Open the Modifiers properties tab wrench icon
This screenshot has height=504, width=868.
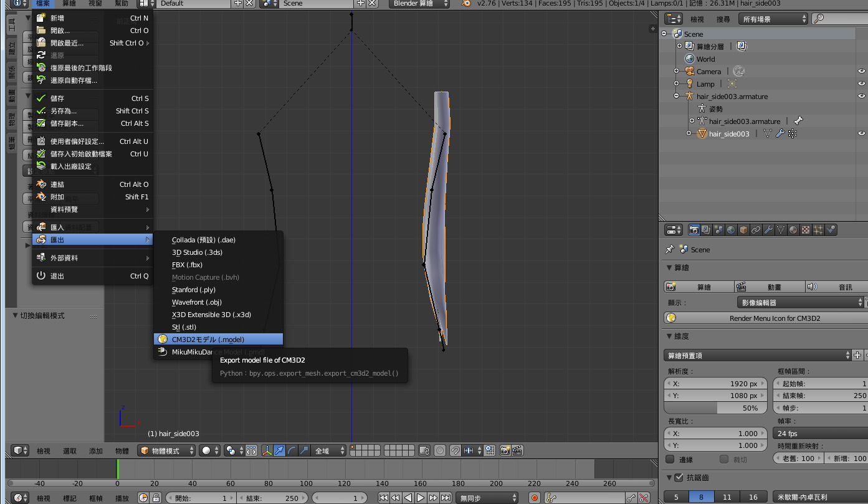click(x=768, y=230)
